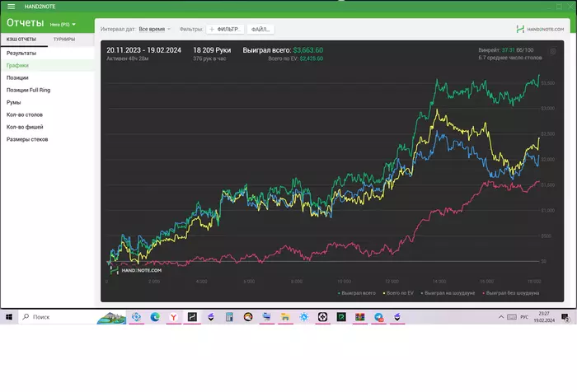Open the Кол-во столов report
Viewport: 577px width, 392px height.
[48, 114]
